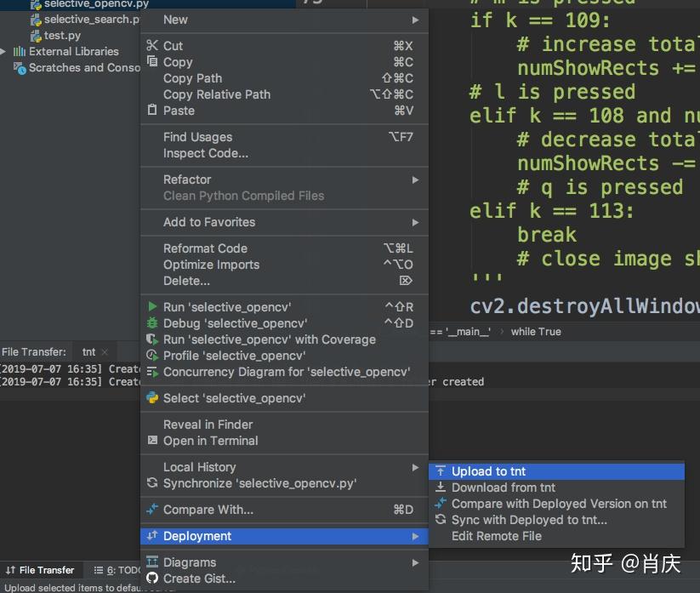Click the Compare With icon

(x=152, y=509)
